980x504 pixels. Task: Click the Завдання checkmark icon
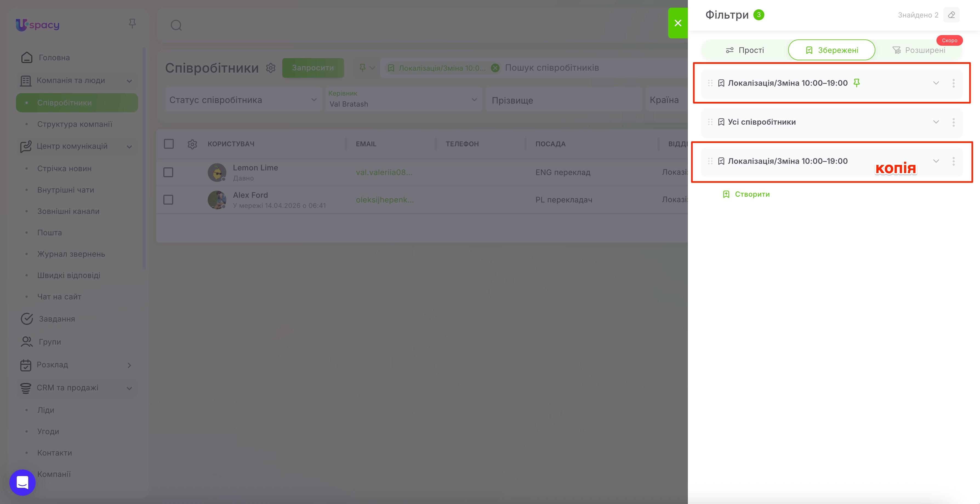click(27, 319)
